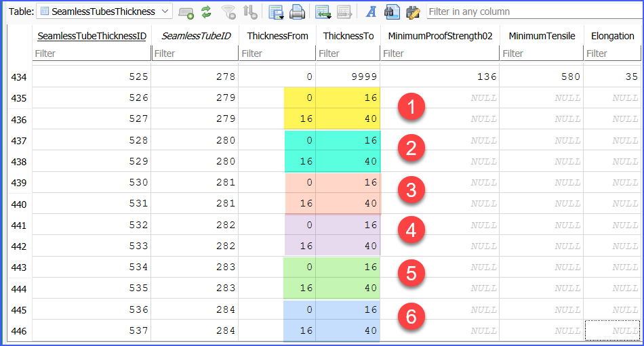Sort by Elongation column header
This screenshot has height=346, width=644.
(x=613, y=36)
